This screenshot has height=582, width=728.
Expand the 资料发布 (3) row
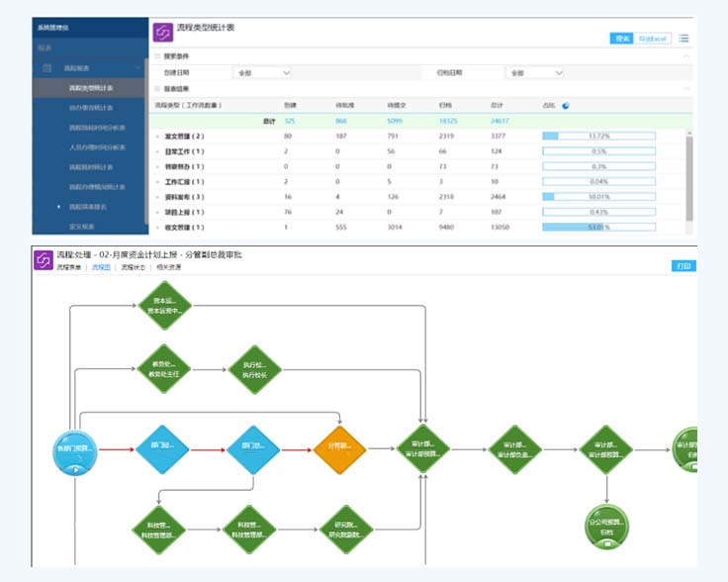157,197
